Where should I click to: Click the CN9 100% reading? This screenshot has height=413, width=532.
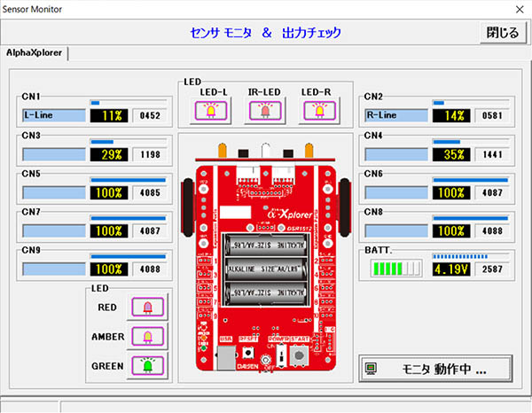pyautogui.click(x=109, y=269)
